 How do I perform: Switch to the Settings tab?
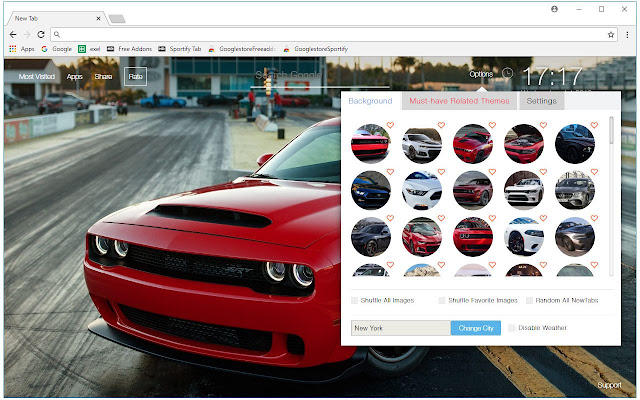(x=541, y=101)
